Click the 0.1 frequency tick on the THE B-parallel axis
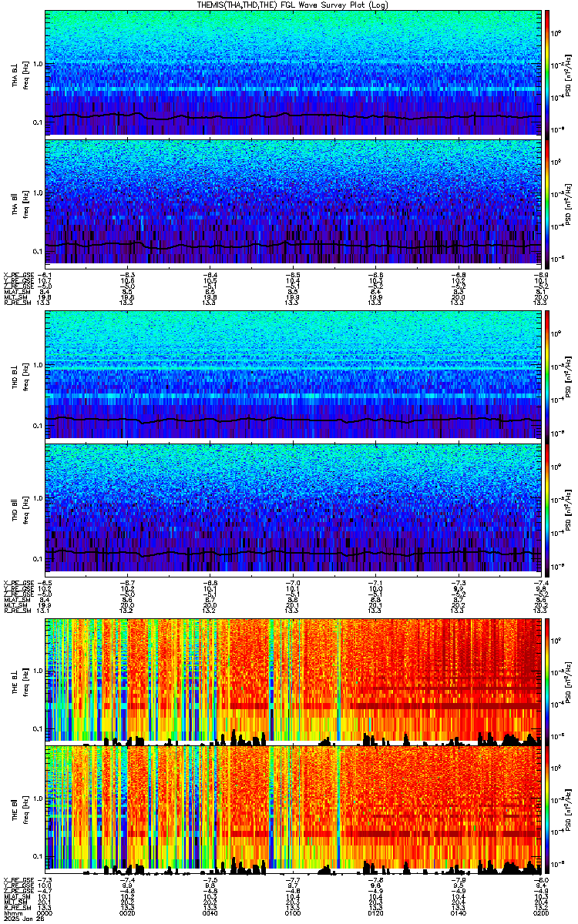 (x=37, y=856)
